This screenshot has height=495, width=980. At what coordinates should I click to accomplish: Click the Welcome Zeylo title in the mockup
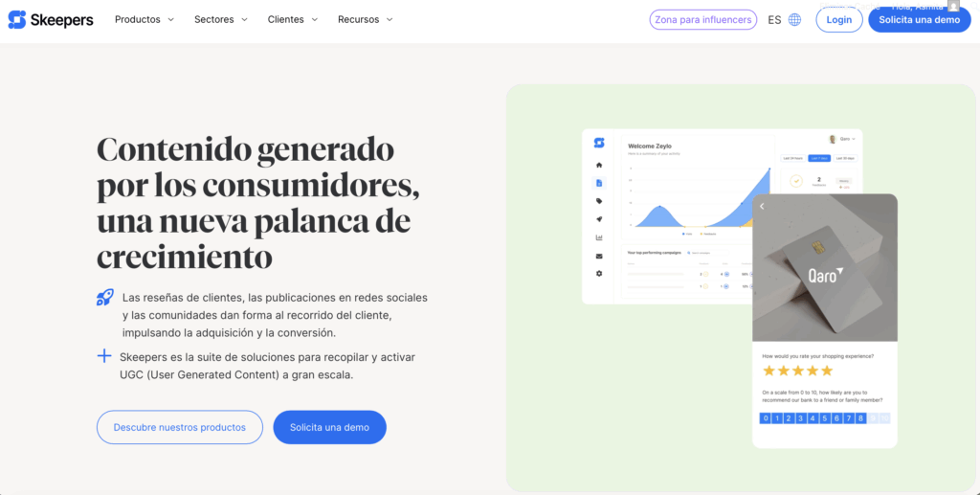(x=650, y=146)
